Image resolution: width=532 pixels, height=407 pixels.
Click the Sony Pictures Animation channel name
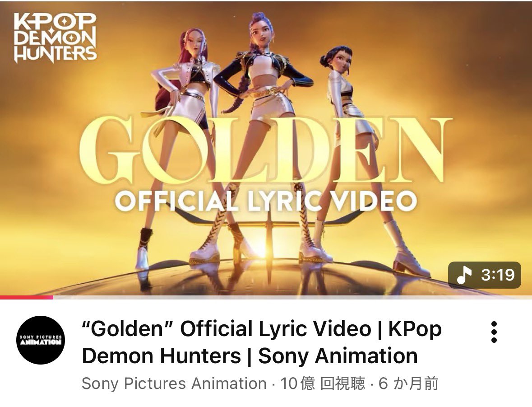click(174, 384)
